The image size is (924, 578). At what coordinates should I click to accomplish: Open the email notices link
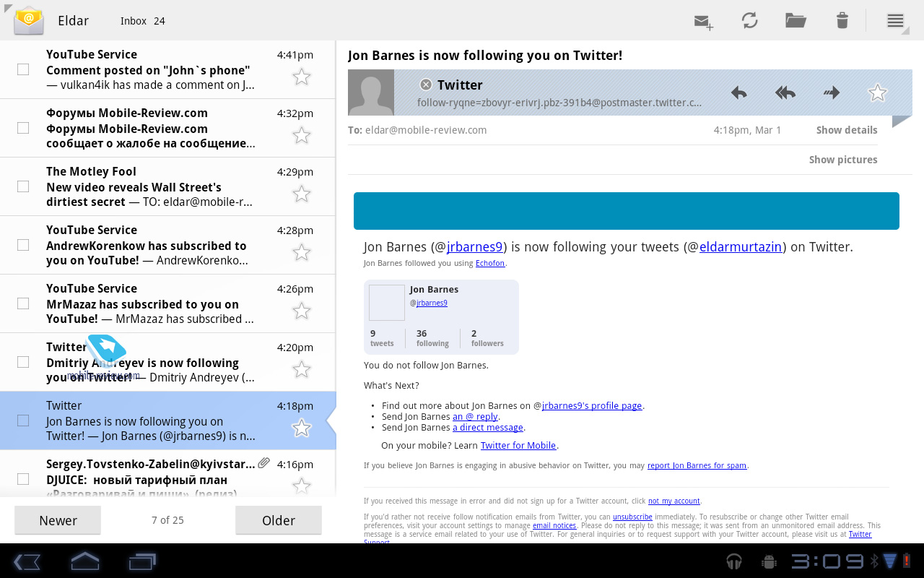point(554,526)
